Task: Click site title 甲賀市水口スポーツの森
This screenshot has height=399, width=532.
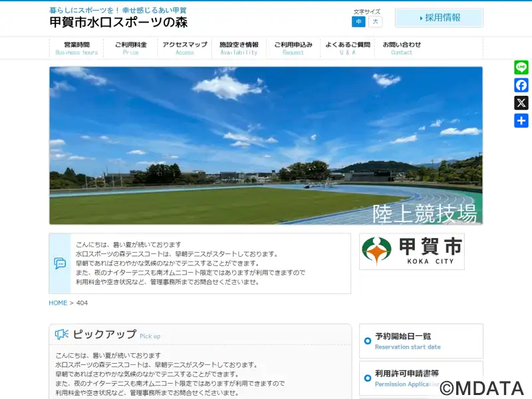Action: click(118, 23)
